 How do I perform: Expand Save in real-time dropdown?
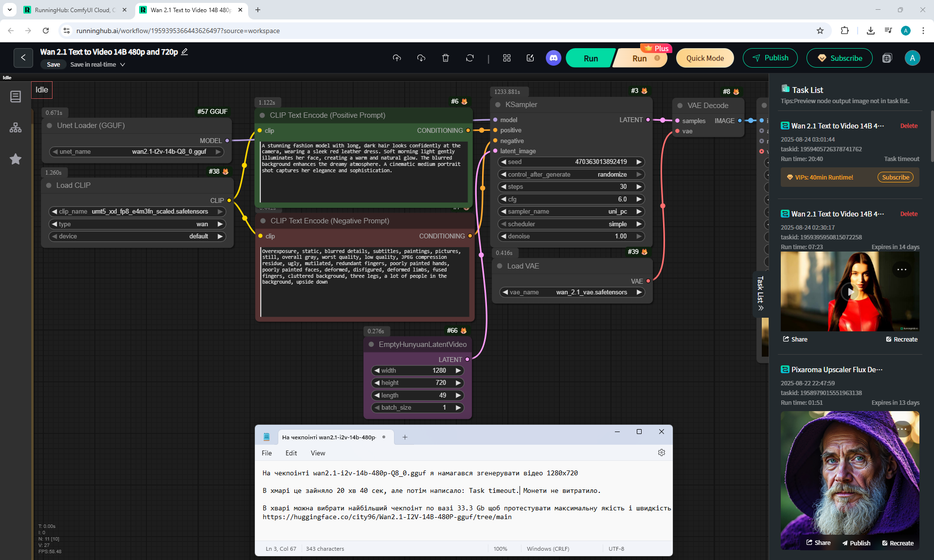point(123,65)
